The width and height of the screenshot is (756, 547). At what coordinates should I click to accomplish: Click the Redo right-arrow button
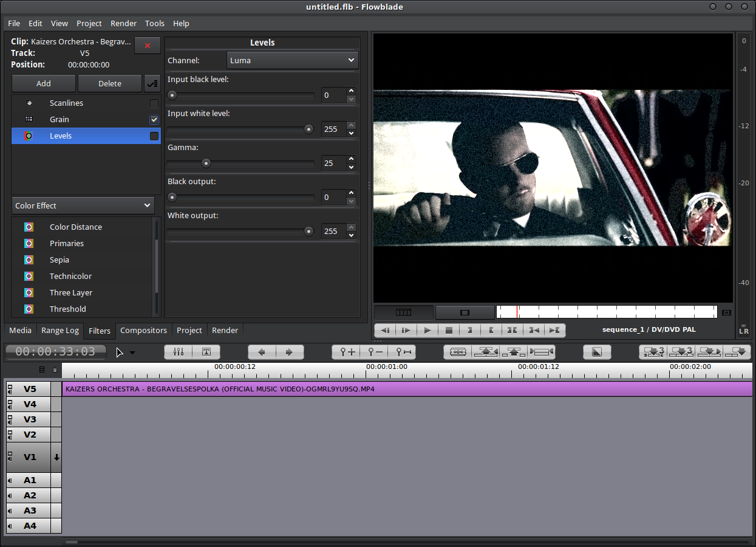(x=290, y=352)
